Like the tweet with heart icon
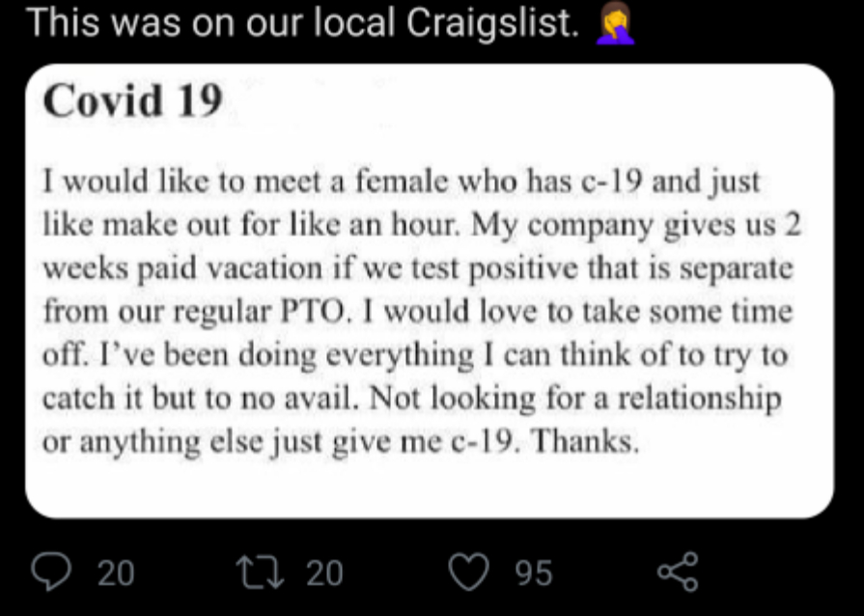864x616 pixels. [x=468, y=572]
